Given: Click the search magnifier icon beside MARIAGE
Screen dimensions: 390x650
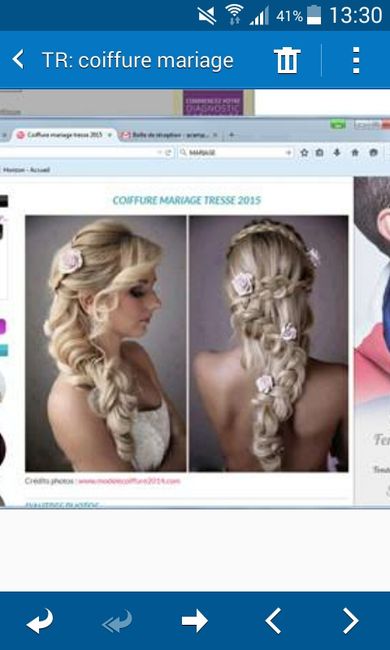Looking at the screenshot, I should click(x=183, y=153).
